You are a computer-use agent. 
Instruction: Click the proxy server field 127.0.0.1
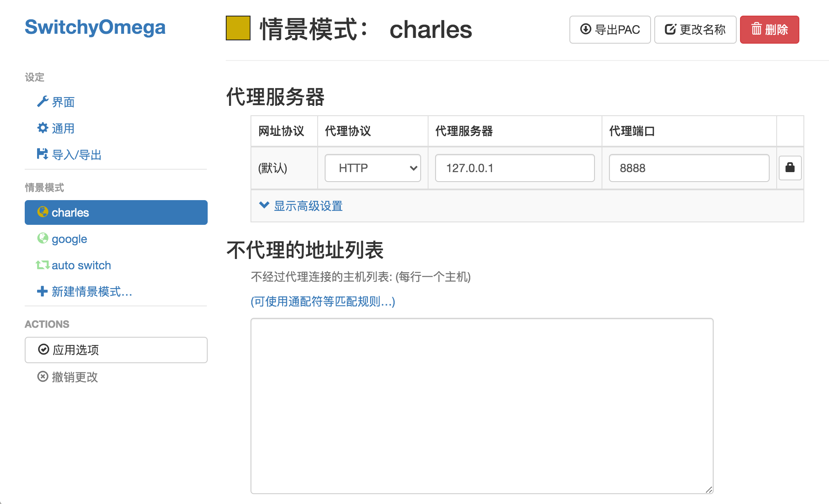[x=514, y=168]
